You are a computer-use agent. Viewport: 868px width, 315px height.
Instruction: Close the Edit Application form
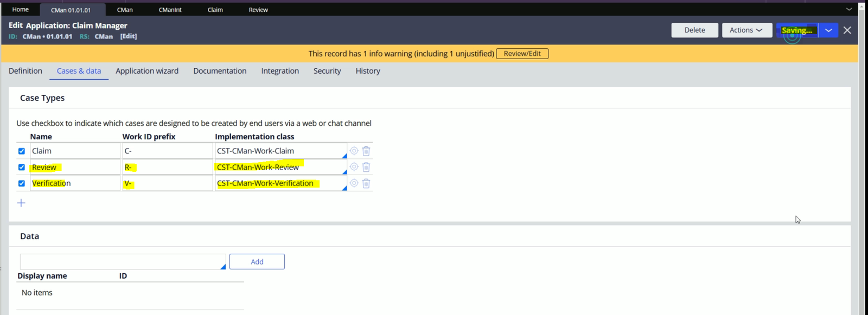tap(847, 30)
